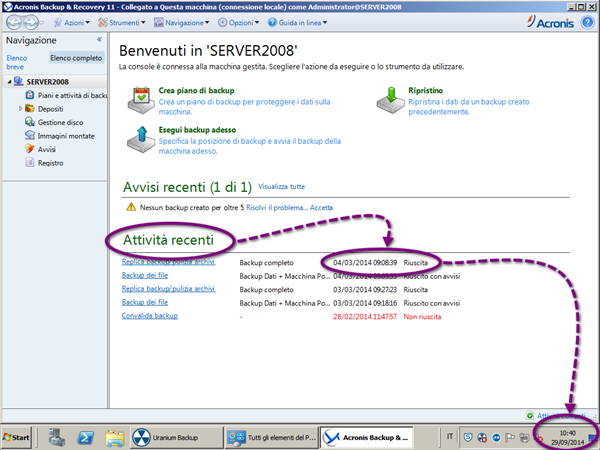Click the TeamViewer tray icon

click(x=496, y=437)
